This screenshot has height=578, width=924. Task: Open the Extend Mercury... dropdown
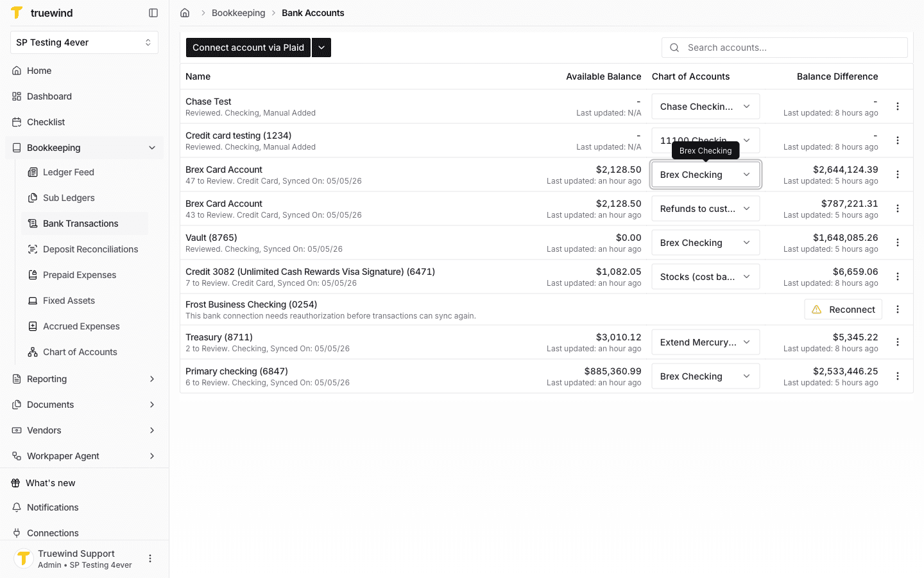706,342
